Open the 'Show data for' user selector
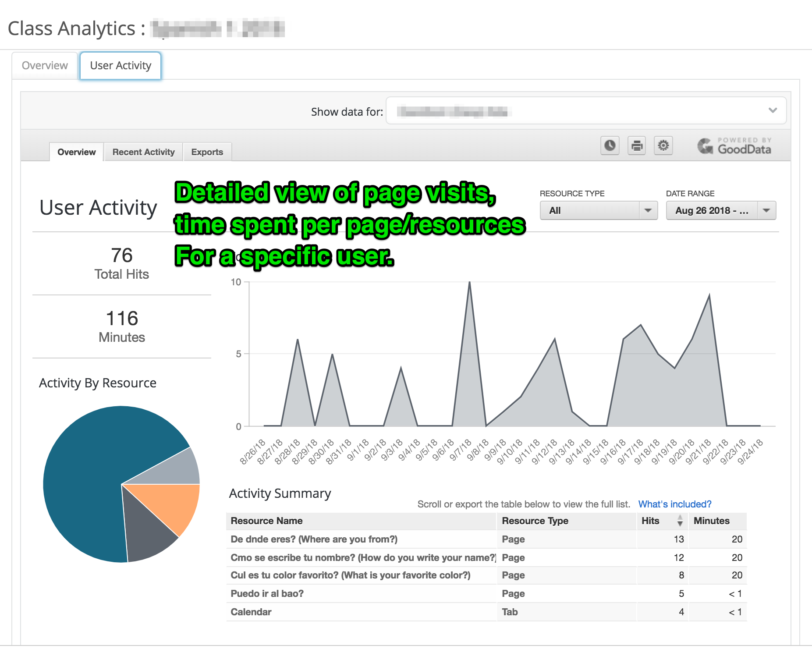The height and width of the screenshot is (649, 812). pyautogui.click(x=586, y=111)
